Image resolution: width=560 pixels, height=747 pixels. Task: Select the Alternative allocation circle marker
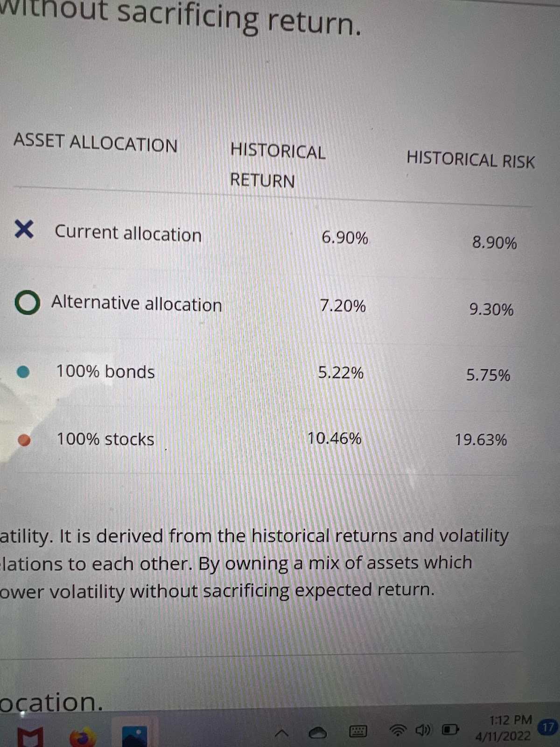(x=27, y=303)
